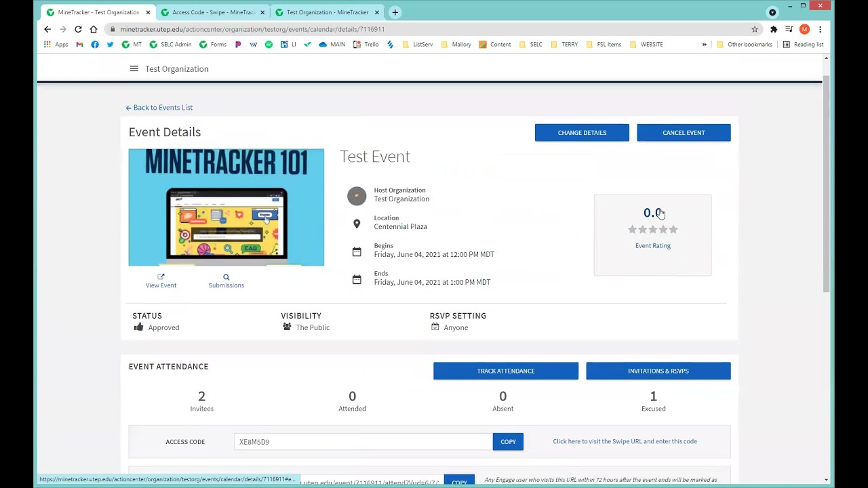
Task: Open the Reading list
Action: pos(803,45)
